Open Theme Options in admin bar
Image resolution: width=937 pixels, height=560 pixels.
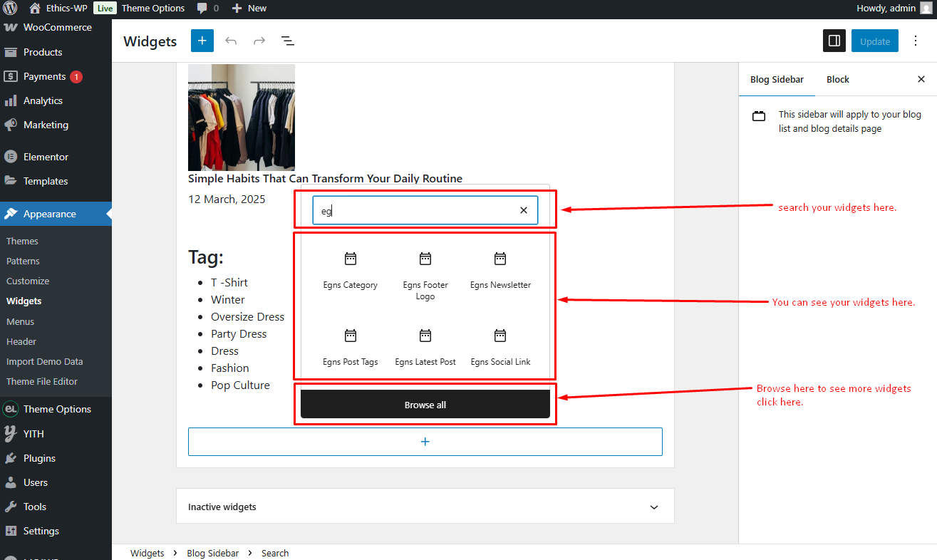coord(152,9)
